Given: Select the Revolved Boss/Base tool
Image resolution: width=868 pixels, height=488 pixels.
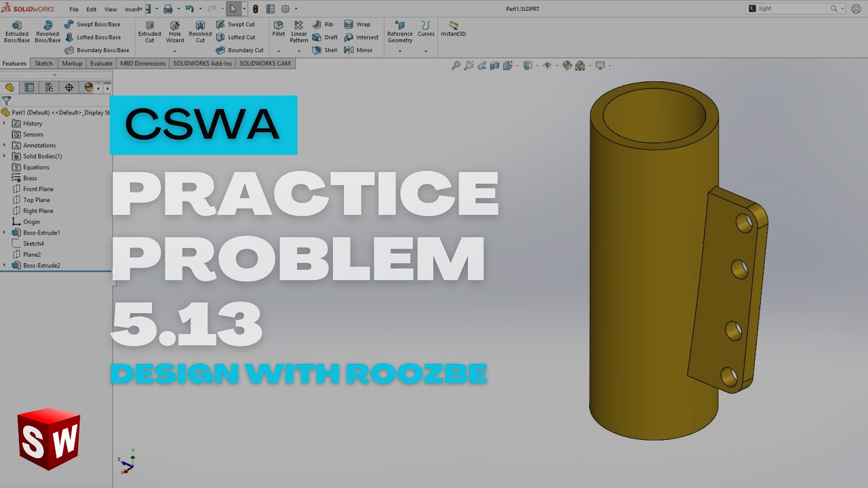Looking at the screenshot, I should [47, 32].
